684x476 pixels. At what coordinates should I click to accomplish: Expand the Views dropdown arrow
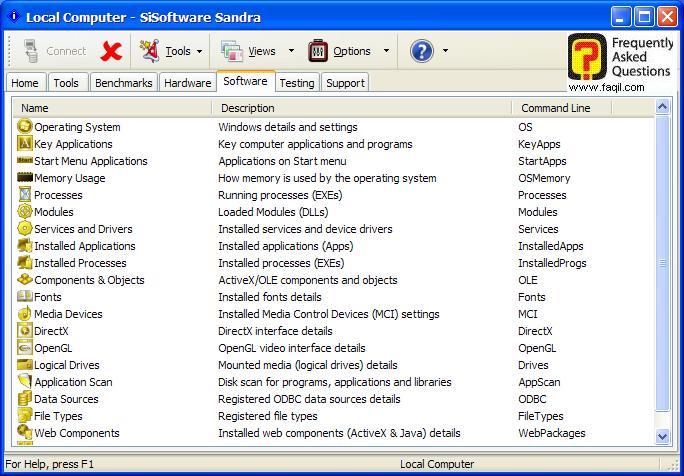(291, 51)
